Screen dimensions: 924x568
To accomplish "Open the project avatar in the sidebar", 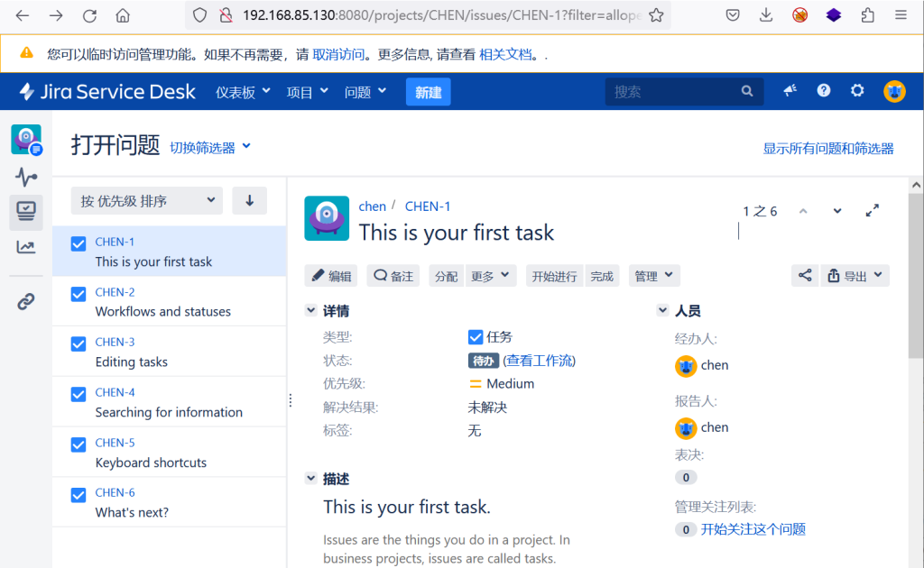I will 26,140.
